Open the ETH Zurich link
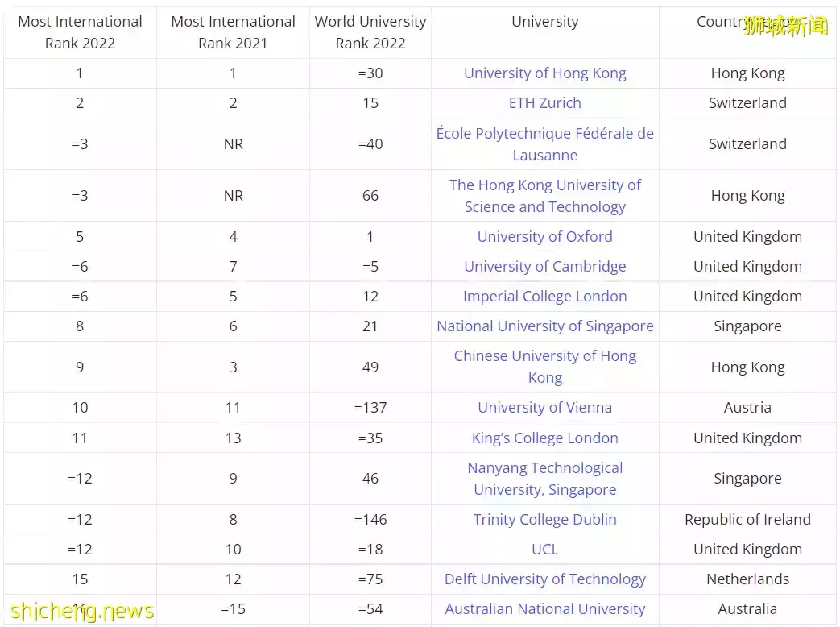This screenshot has width=840, height=627. click(544, 103)
